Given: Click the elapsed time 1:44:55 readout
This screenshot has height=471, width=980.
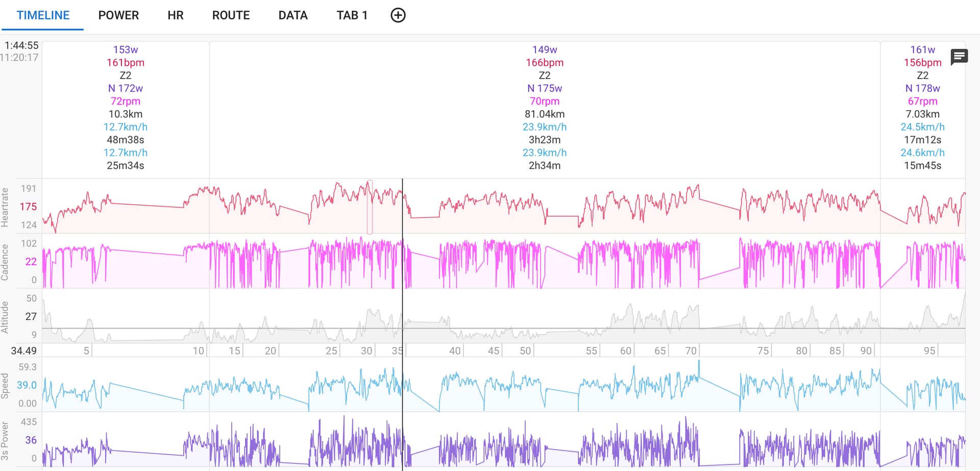Looking at the screenshot, I should (x=21, y=45).
